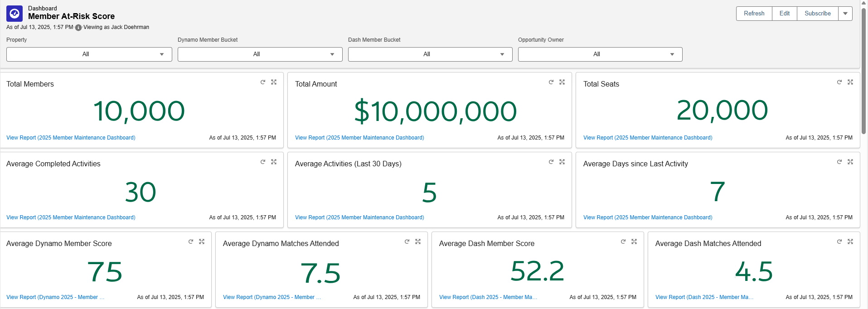Click the 7.5 Dynamo Matches Attended value

coord(320,273)
